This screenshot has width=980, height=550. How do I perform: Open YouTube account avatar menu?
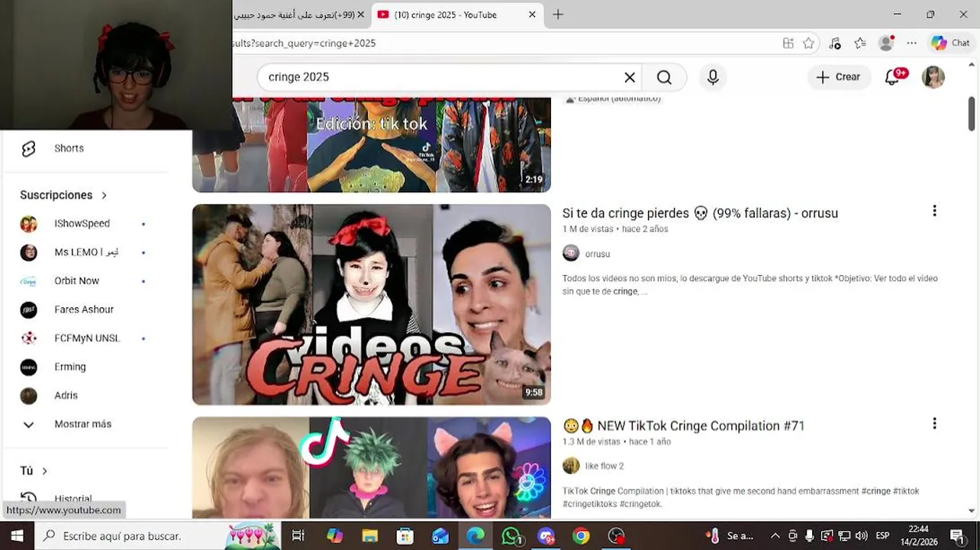(x=933, y=77)
